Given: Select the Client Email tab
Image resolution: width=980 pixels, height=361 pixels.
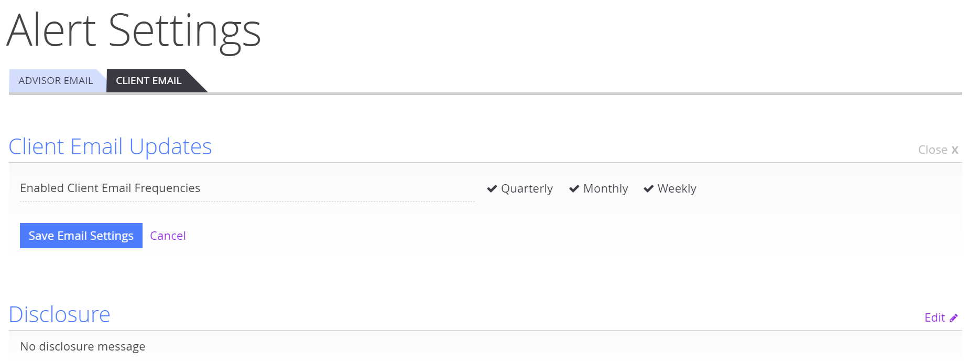Looking at the screenshot, I should pyautogui.click(x=149, y=81).
